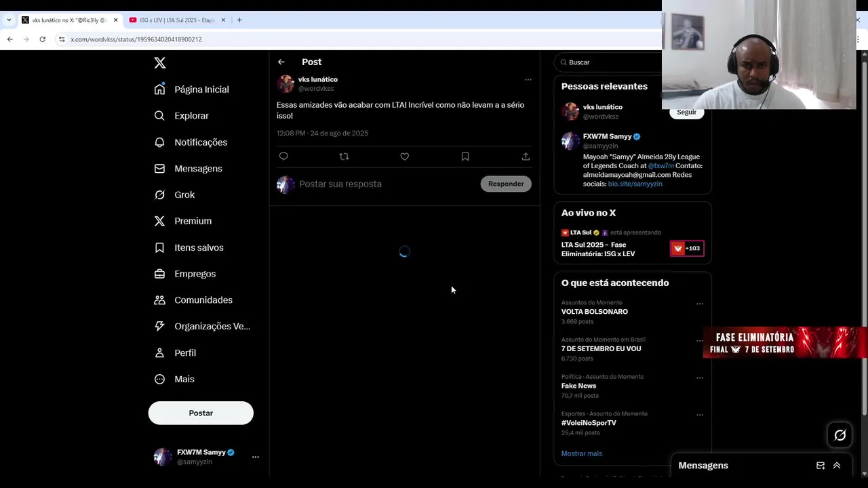Open the 7 DE SETEMBRO EU VOU trend
This screenshot has width=868, height=488.
601,349
